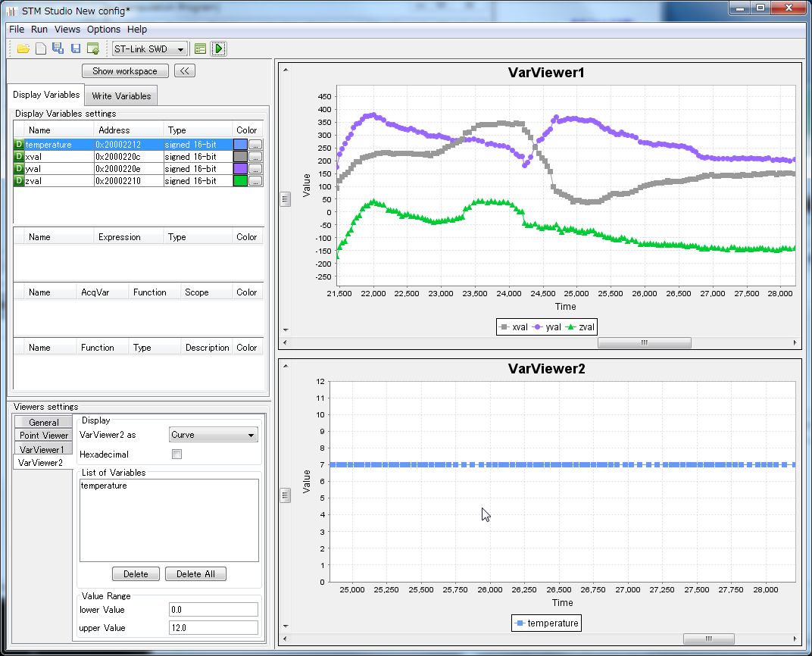
Task: Switch to the Write Variables tab
Action: pos(121,96)
